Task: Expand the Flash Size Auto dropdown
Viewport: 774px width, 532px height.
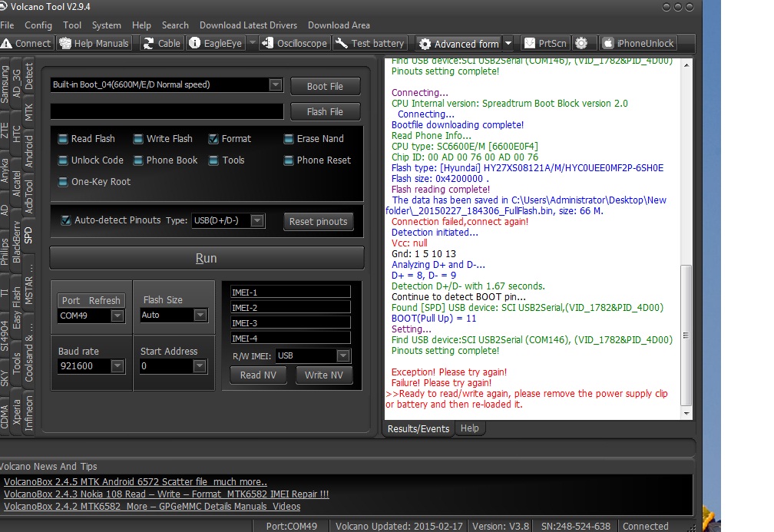Action: pos(200,316)
